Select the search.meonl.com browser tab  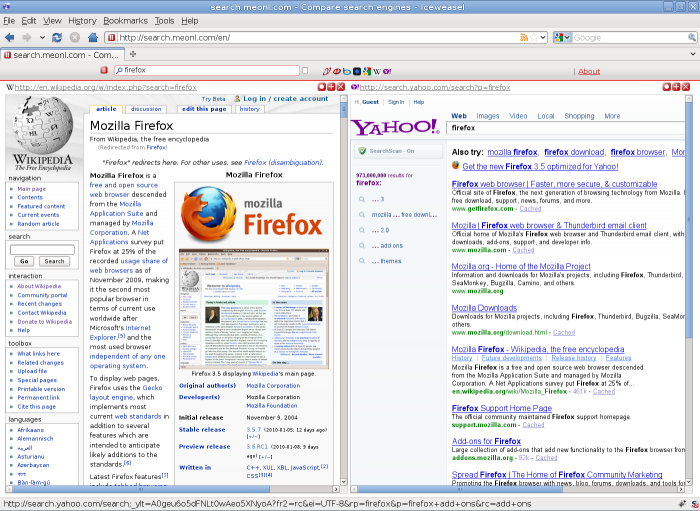click(62, 54)
